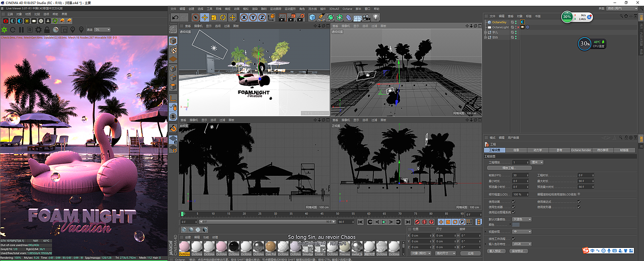Start render with the green Octane logo button
644x261 pixels.
[x=4, y=30]
